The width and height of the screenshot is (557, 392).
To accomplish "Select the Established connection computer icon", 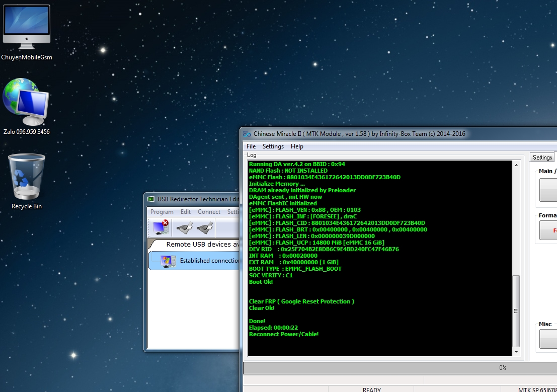I will pos(168,261).
